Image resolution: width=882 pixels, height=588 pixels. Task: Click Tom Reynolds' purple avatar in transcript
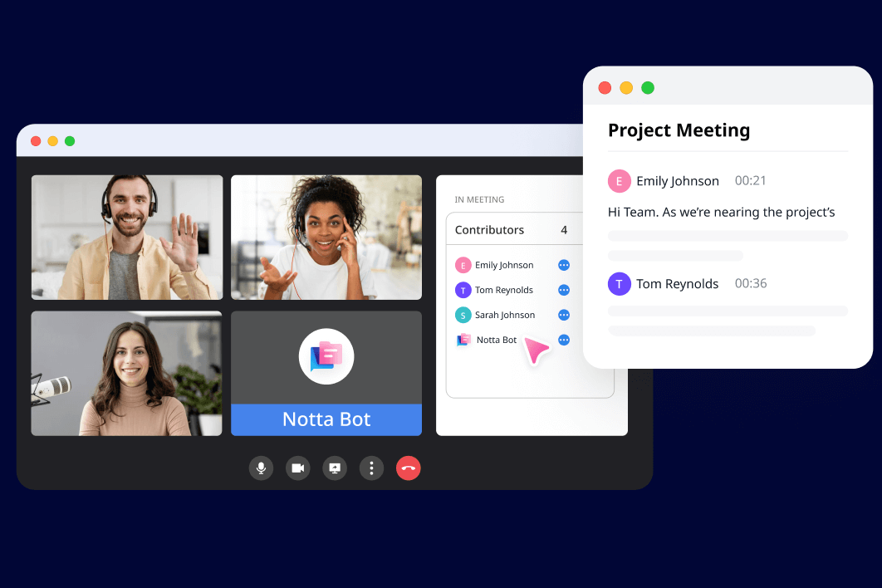(619, 283)
